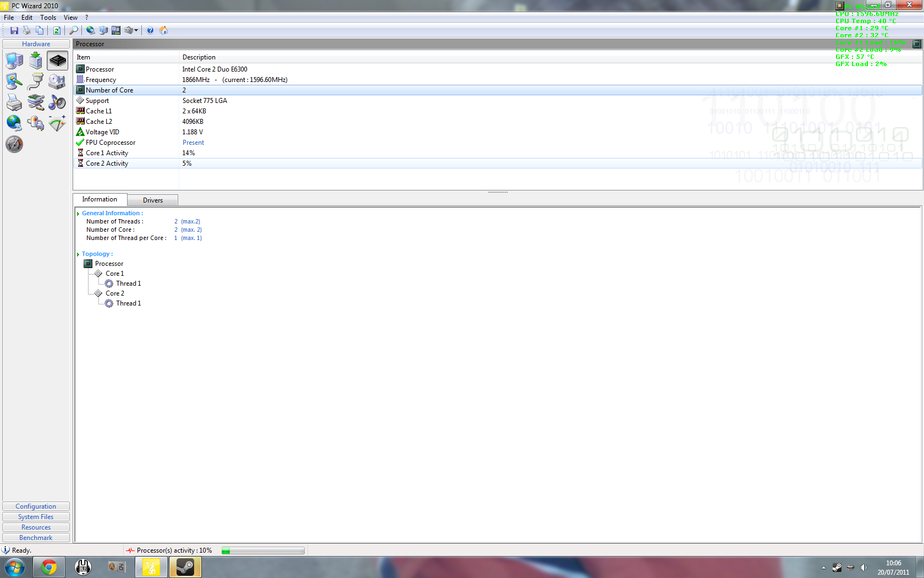Open the Configuration section

coord(36,506)
